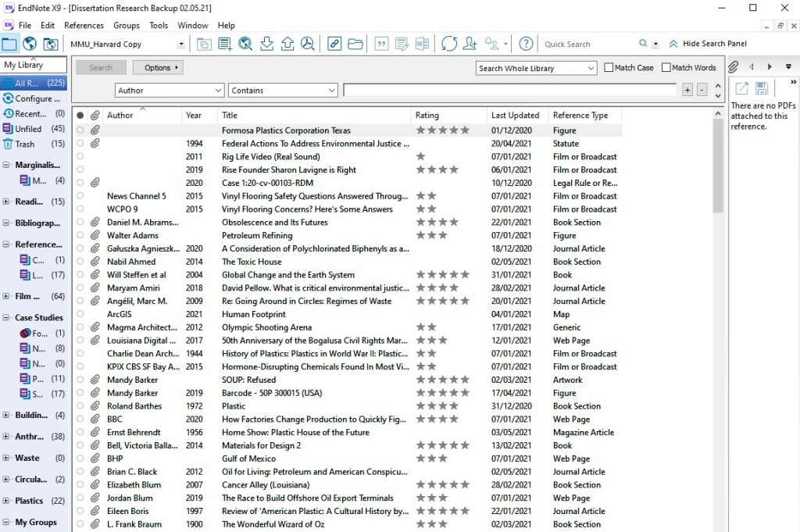Click the New Reference toolbar icon

click(225, 44)
